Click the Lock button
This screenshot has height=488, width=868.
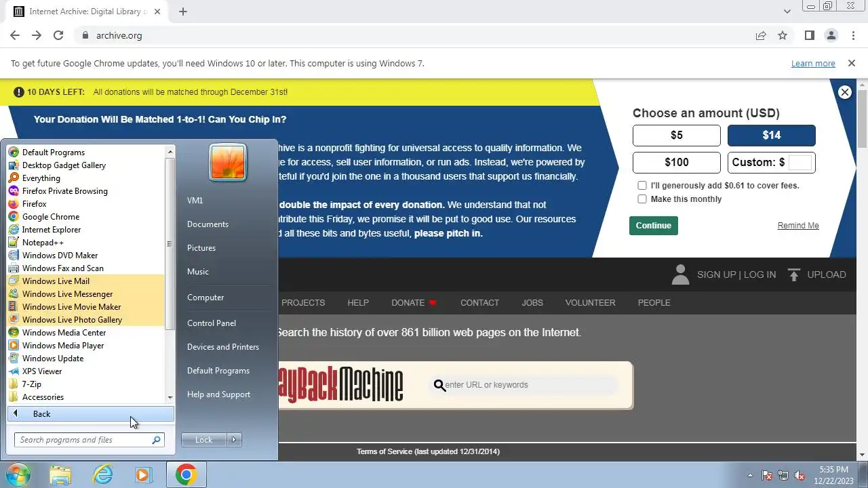[x=204, y=440]
